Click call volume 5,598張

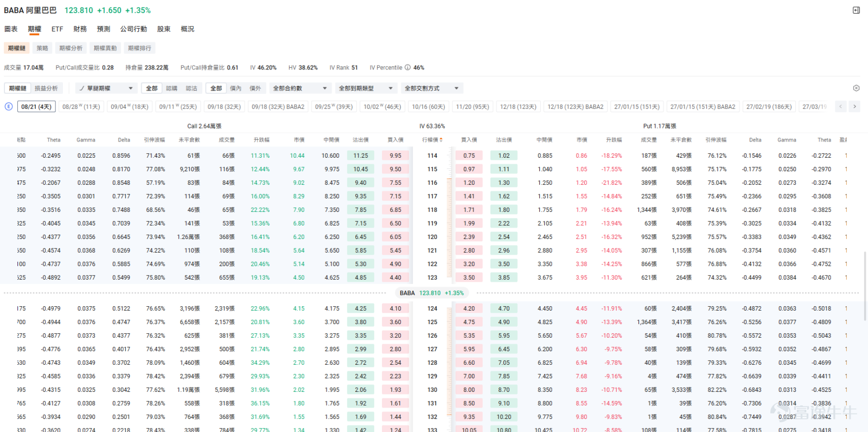(225, 390)
